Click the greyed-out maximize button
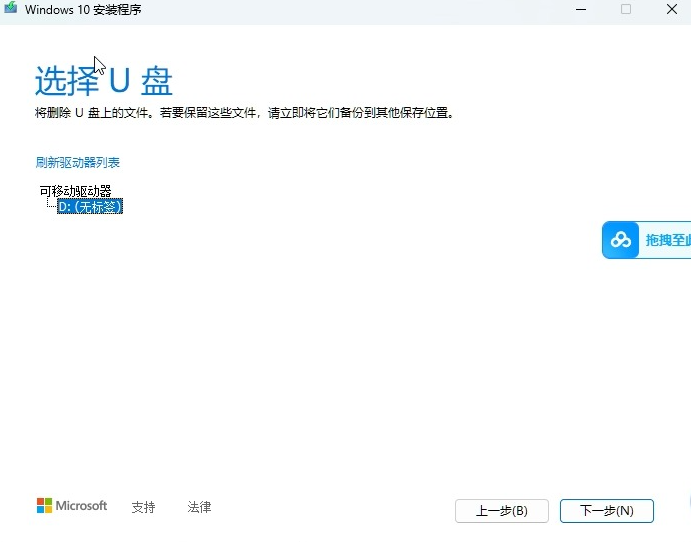 tap(626, 9)
